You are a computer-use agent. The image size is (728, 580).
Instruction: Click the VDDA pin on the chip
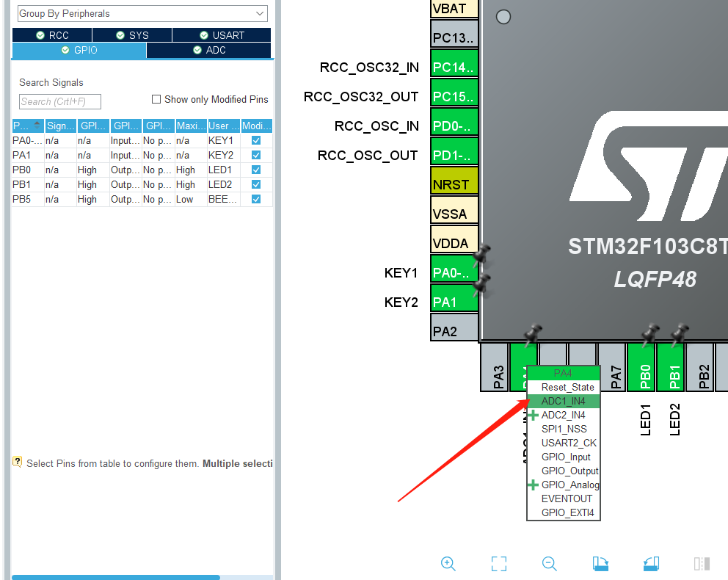(x=454, y=239)
